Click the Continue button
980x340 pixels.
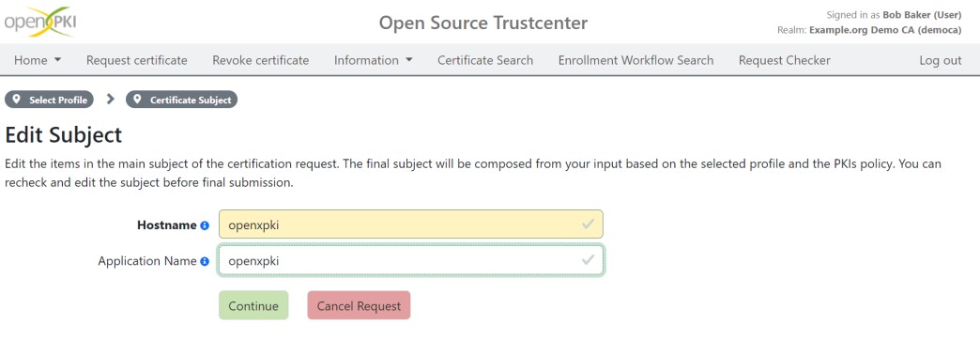(x=253, y=305)
